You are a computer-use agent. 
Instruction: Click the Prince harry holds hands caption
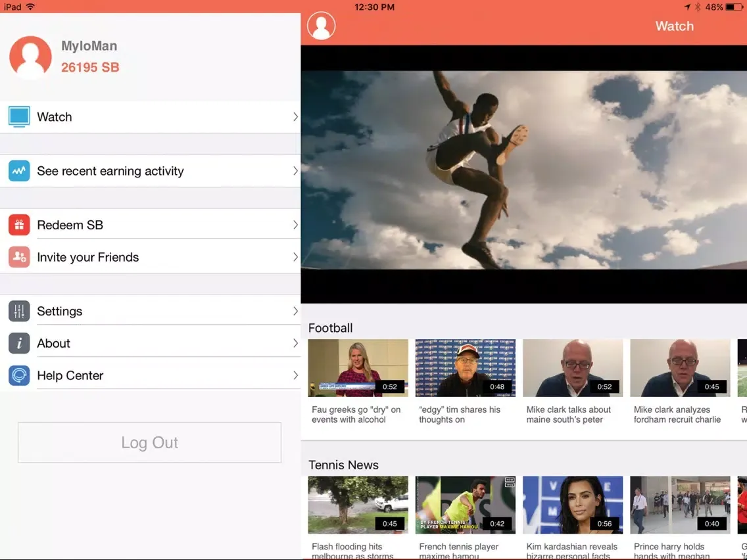pos(672,551)
